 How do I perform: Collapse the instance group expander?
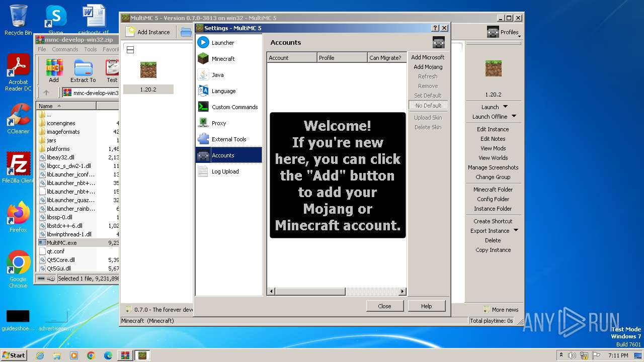pyautogui.click(x=130, y=50)
